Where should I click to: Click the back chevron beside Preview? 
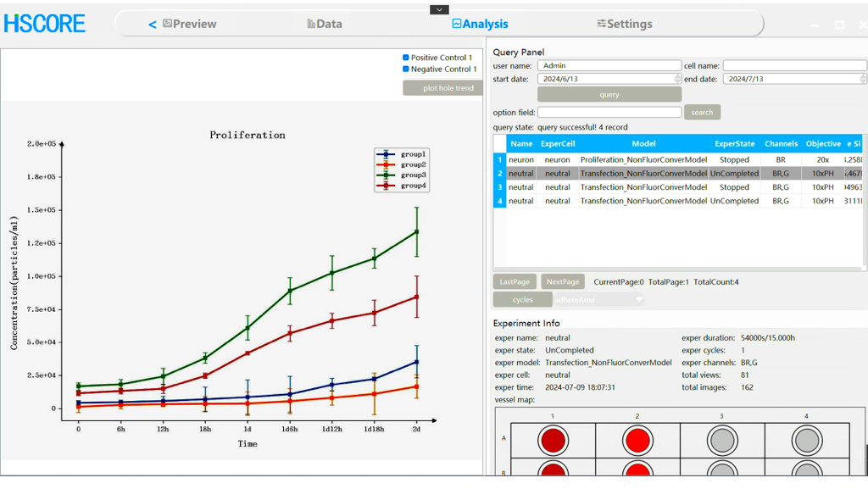click(153, 25)
